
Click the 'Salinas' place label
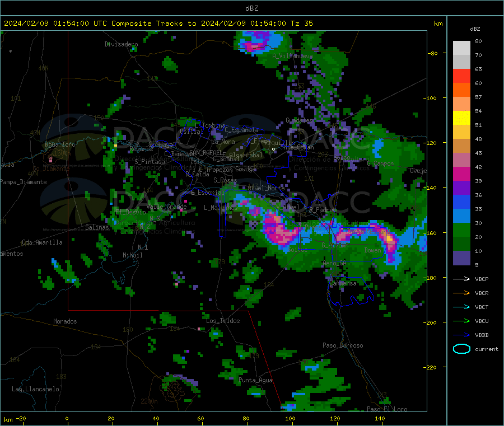click(x=97, y=227)
